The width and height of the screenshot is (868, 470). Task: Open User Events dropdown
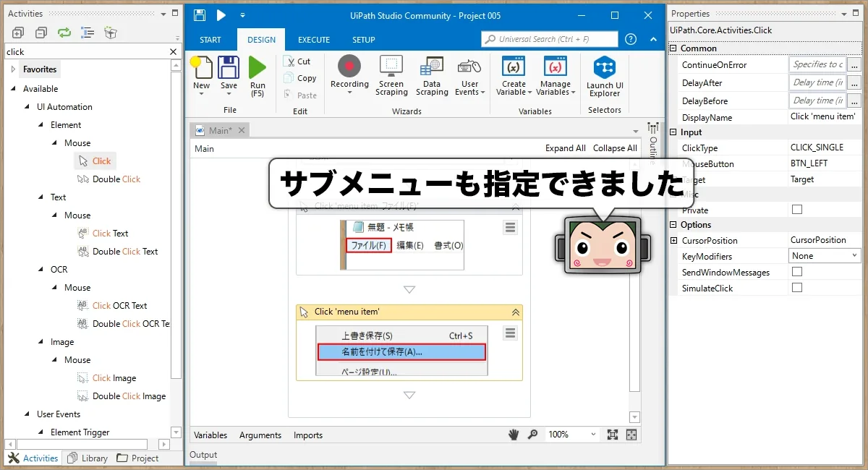tap(470, 76)
